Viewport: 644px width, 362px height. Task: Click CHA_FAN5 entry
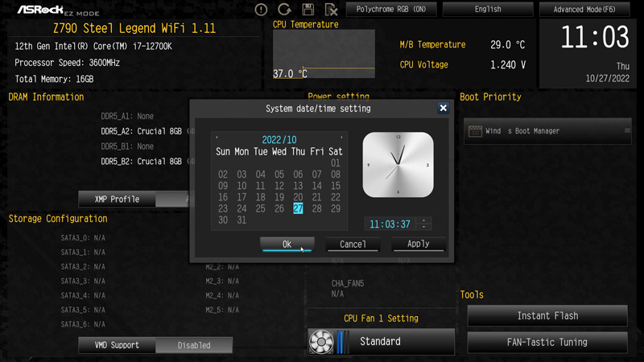[x=348, y=283]
